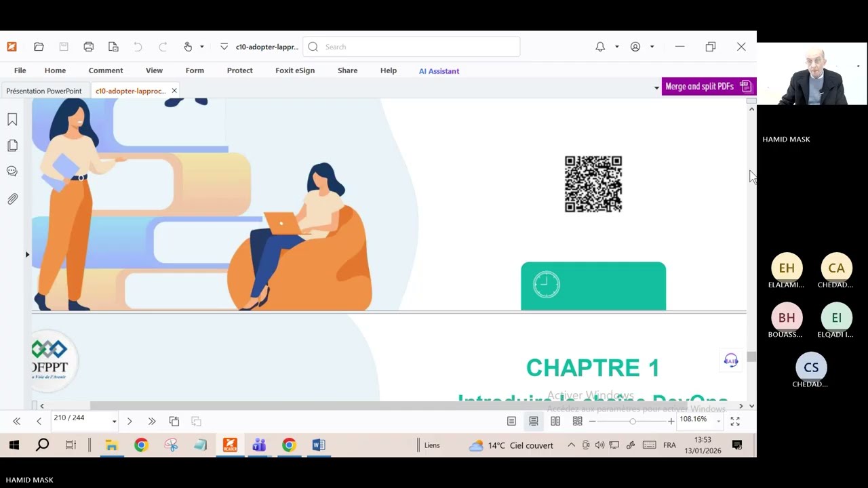Viewport: 868px width, 488px height.
Task: Open the user account icon
Action: click(x=635, y=47)
